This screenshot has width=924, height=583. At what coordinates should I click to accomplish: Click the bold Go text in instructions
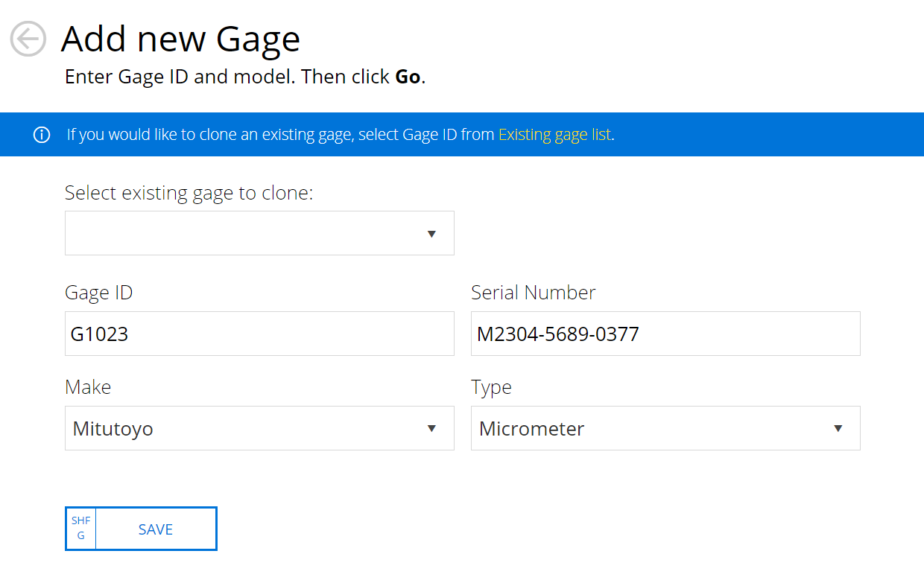[x=408, y=77]
